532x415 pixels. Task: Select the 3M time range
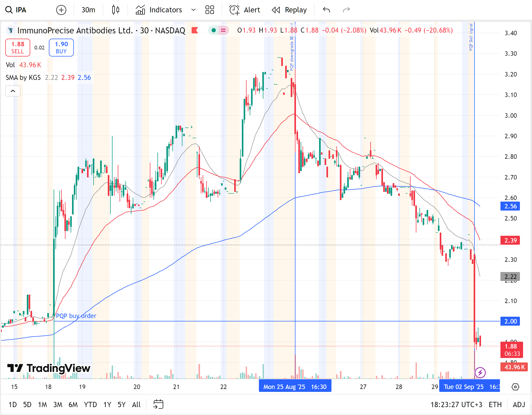coord(58,404)
